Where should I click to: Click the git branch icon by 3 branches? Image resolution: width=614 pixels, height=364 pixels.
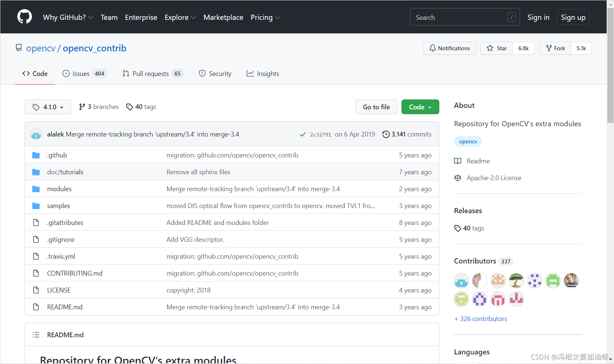82,107
